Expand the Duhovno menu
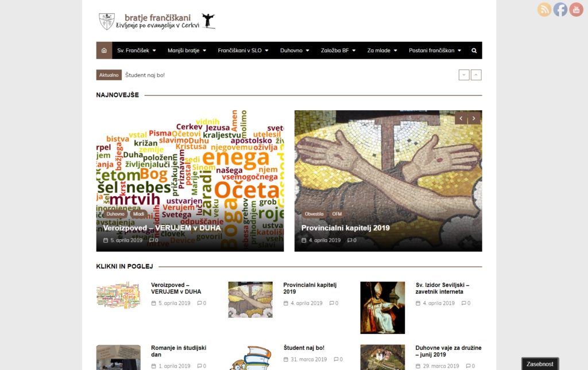 295,50
